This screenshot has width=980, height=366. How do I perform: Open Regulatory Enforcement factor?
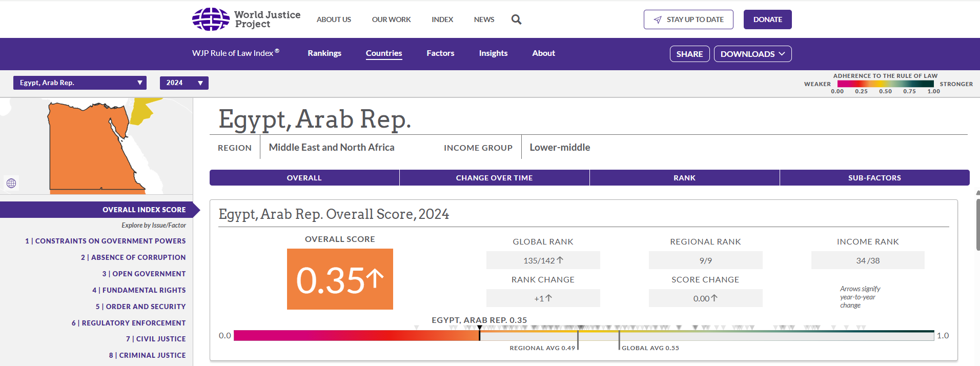pos(129,323)
